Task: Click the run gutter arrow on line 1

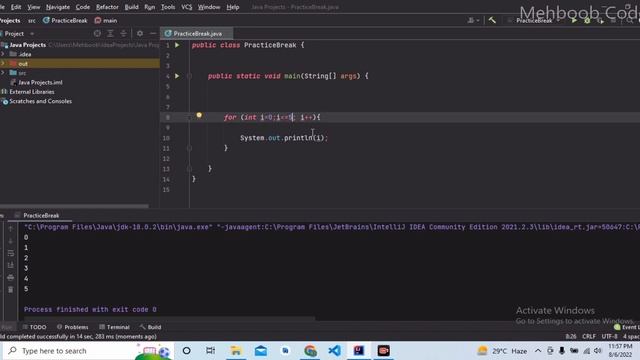Action: 177,45
